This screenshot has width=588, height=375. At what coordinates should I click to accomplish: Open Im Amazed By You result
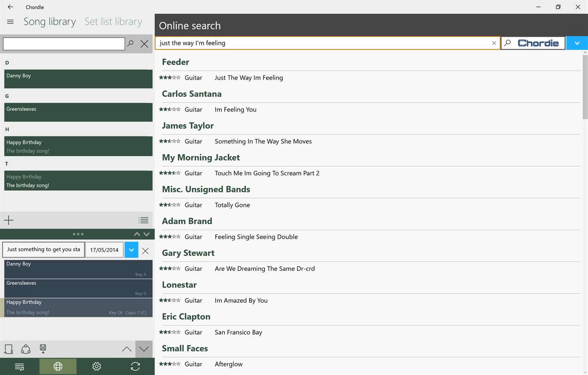click(x=241, y=300)
